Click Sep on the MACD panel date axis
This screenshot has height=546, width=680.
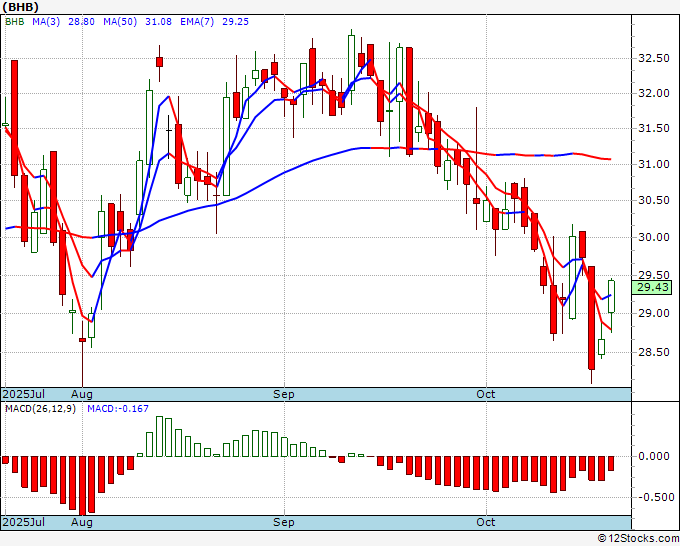click(x=284, y=522)
